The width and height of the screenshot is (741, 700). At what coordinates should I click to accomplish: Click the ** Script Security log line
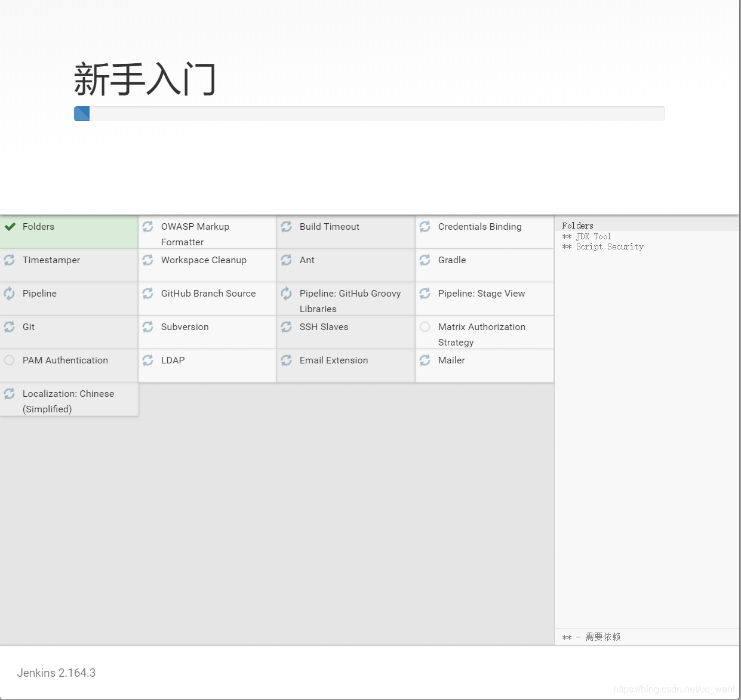click(x=602, y=246)
